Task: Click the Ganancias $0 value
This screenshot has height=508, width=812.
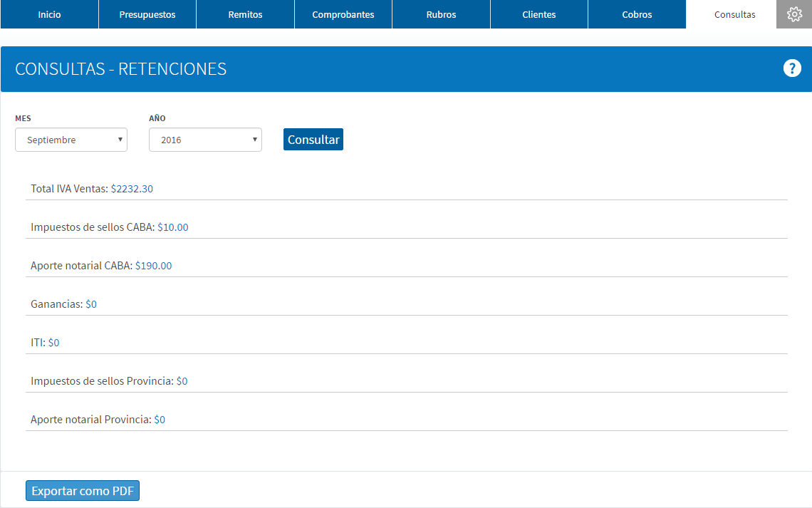Action: click(91, 304)
